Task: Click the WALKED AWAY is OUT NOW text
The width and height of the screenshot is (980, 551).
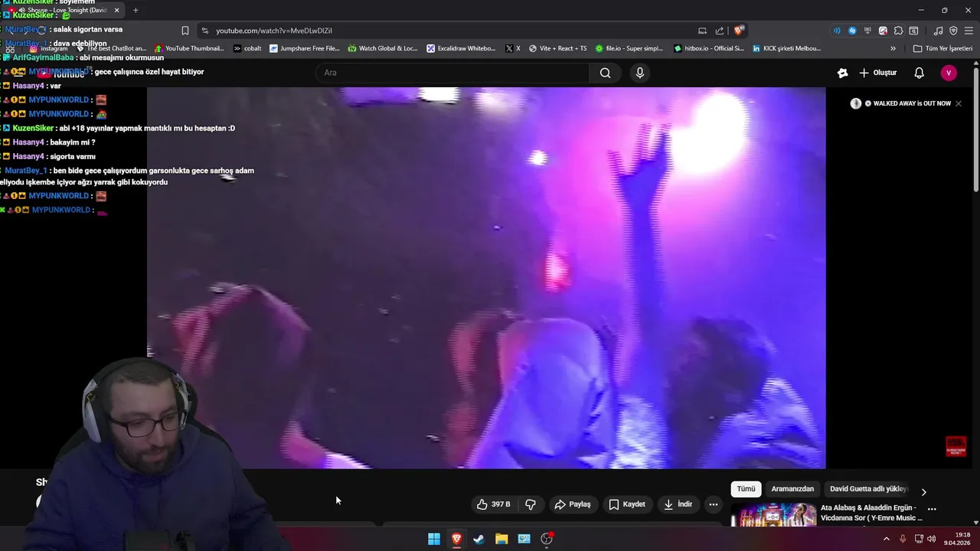Action: (912, 103)
